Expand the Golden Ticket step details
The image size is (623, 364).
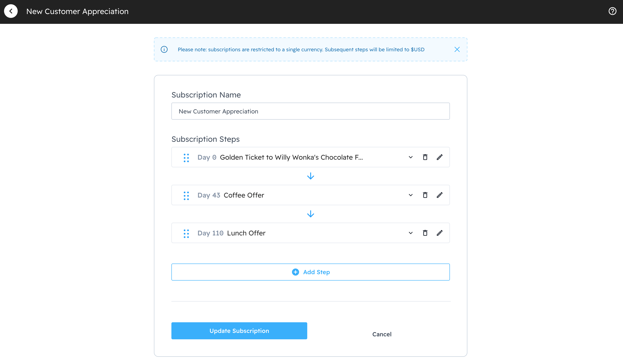click(410, 157)
